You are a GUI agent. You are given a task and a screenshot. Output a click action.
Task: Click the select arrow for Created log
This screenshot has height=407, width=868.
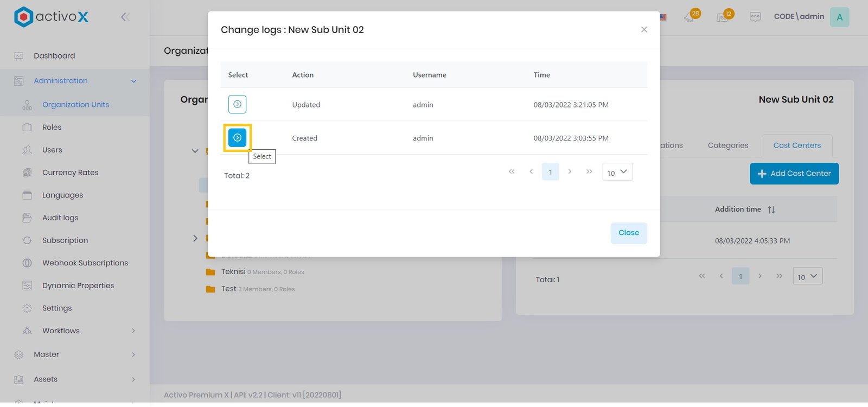point(237,138)
